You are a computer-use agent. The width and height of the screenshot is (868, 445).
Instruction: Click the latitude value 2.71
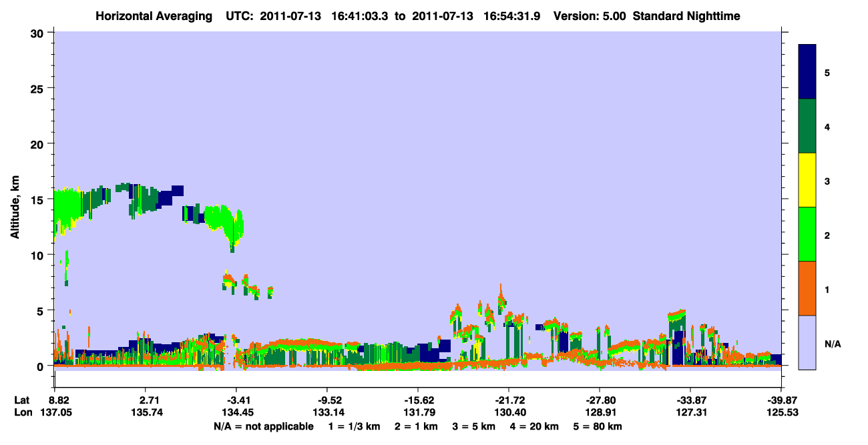point(149,400)
